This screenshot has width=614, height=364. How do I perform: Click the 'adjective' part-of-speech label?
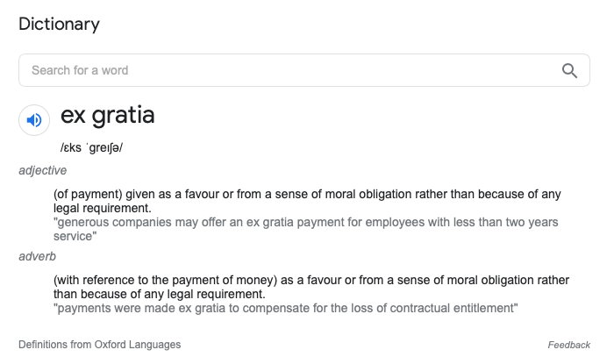coord(42,170)
